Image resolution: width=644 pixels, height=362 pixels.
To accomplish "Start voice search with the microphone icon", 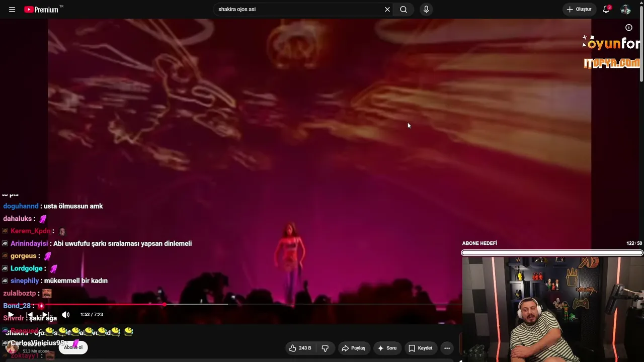I will [x=426, y=10].
